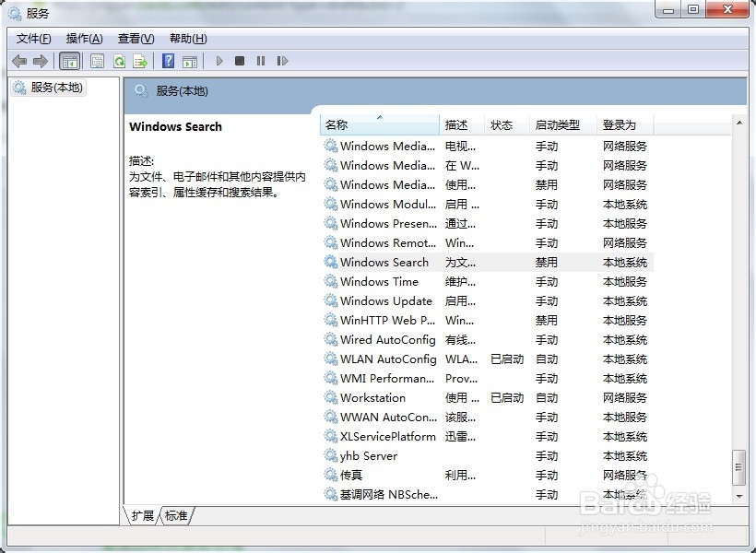This screenshot has width=756, height=553.
Task: Open the 文件(F) menu
Action: click(34, 39)
